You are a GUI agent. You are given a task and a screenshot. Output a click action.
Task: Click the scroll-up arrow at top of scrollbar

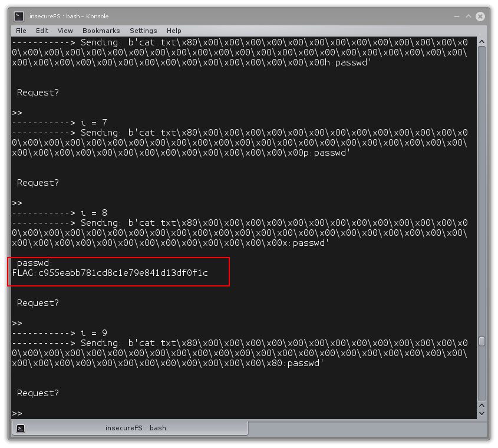481,41
